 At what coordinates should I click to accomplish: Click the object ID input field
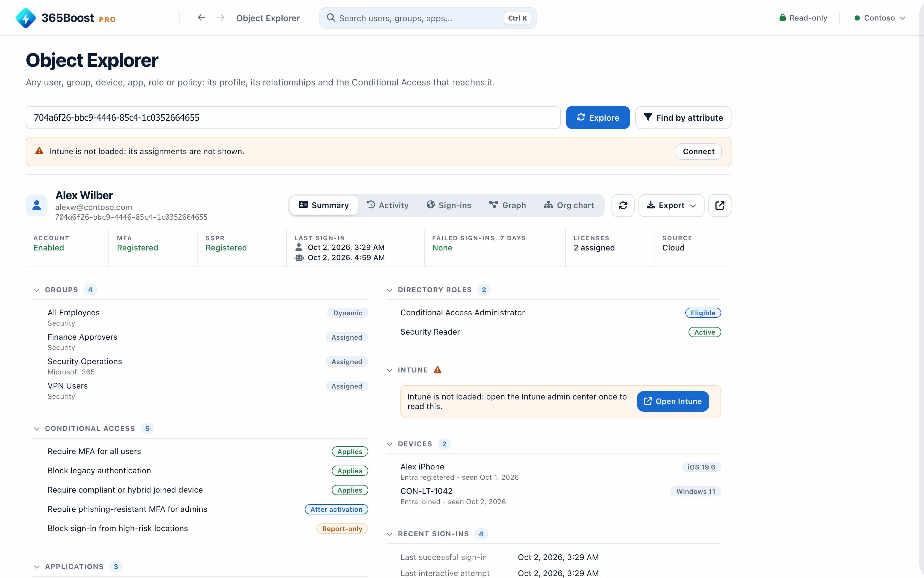[293, 117]
